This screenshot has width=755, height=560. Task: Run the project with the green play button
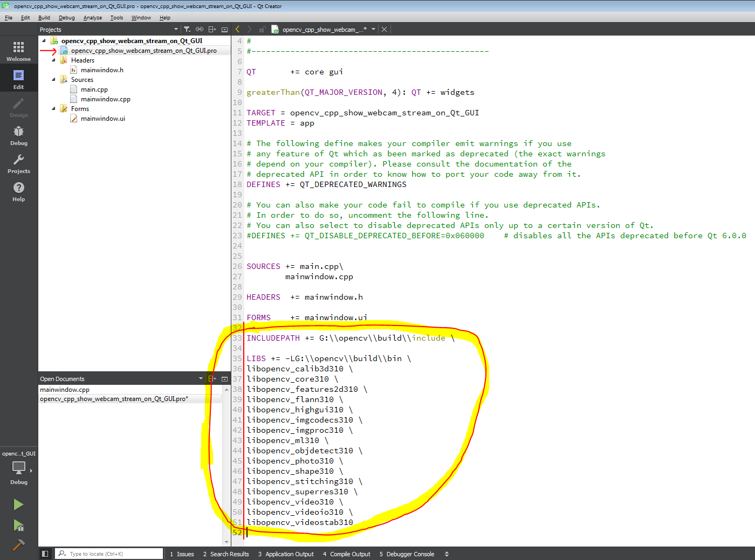(18, 504)
